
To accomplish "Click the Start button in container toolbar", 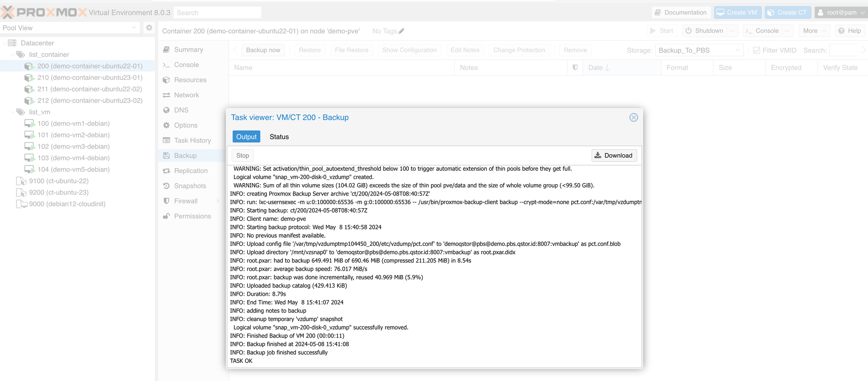I will (662, 31).
